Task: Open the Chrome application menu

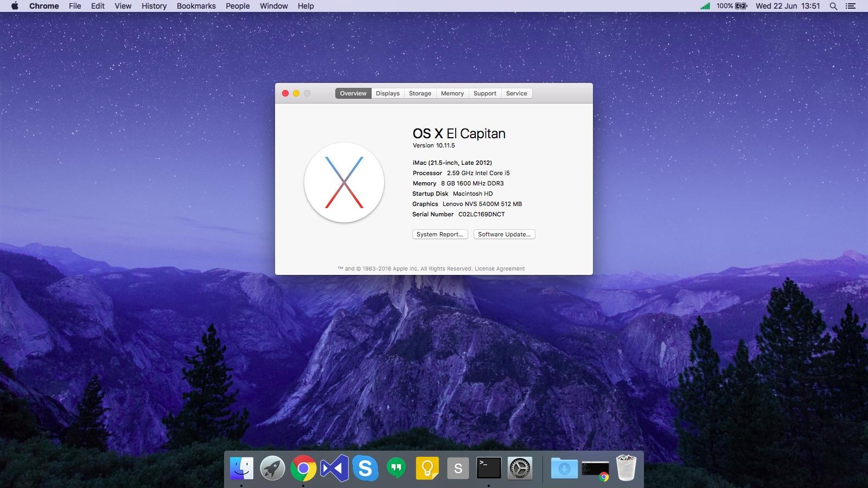Action: (44, 6)
